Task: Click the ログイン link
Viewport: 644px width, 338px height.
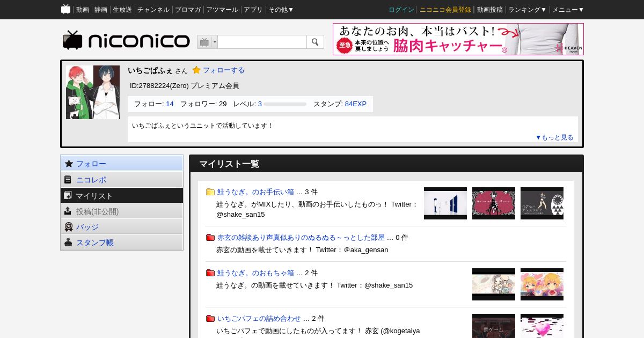Action: (401, 10)
